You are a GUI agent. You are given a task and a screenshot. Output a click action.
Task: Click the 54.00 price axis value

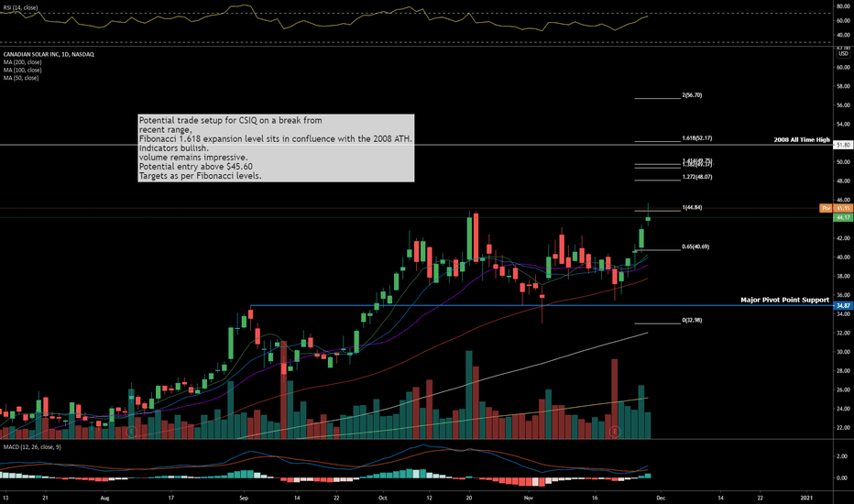843,125
